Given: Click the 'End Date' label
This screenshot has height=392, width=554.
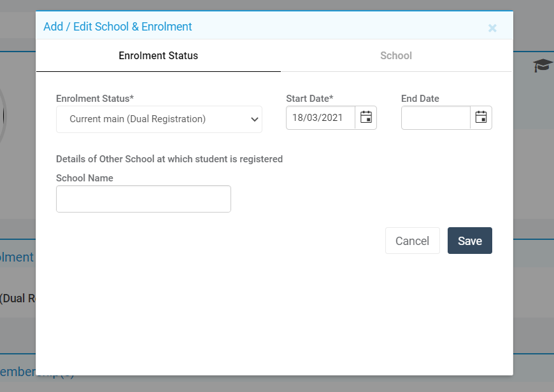Looking at the screenshot, I should 420,99.
